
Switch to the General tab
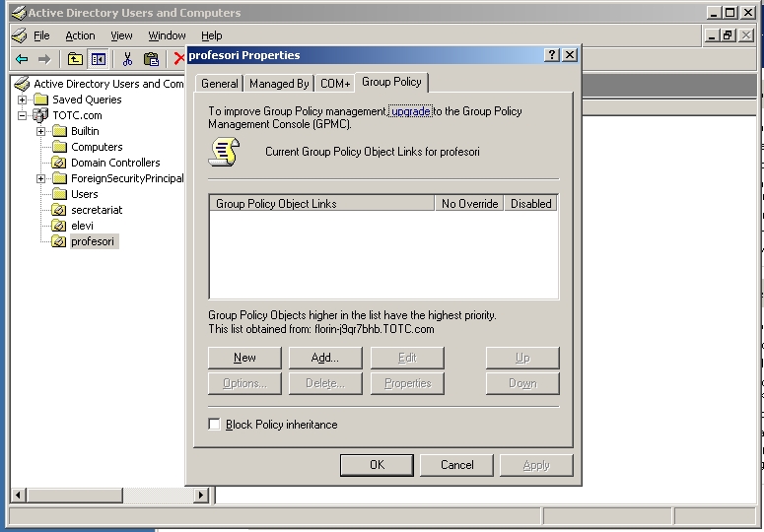coord(219,83)
